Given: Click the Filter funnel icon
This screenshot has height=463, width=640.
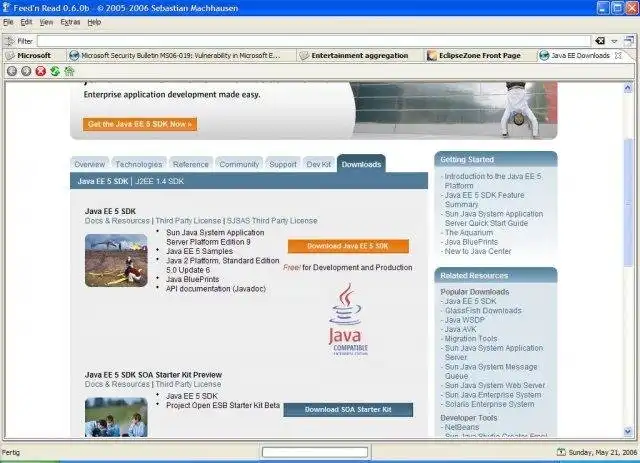Looking at the screenshot, I should 9,41.
